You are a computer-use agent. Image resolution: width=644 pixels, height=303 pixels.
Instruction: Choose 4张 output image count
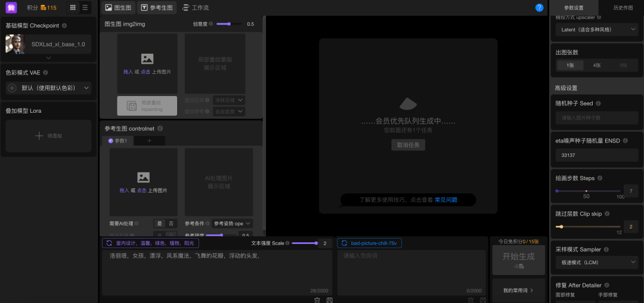tap(597, 65)
